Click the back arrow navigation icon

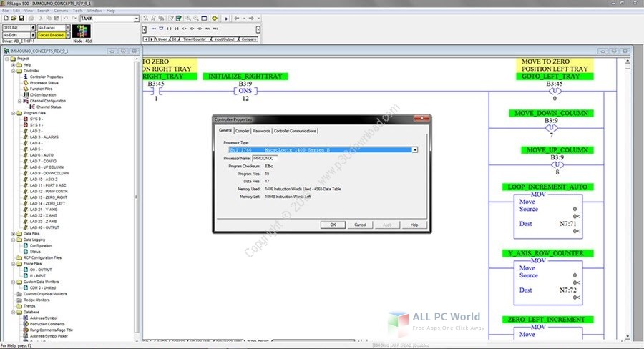[x=237, y=19]
